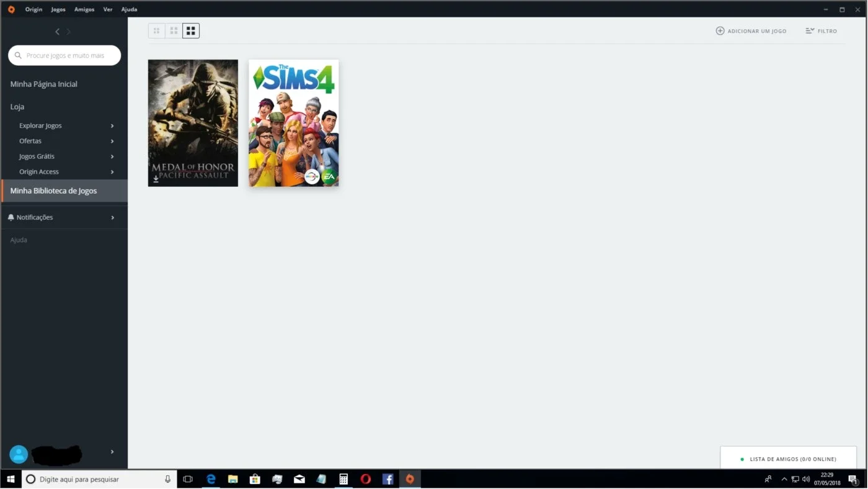Click the Ajuda link in sidebar
This screenshot has width=868, height=489.
coord(19,240)
